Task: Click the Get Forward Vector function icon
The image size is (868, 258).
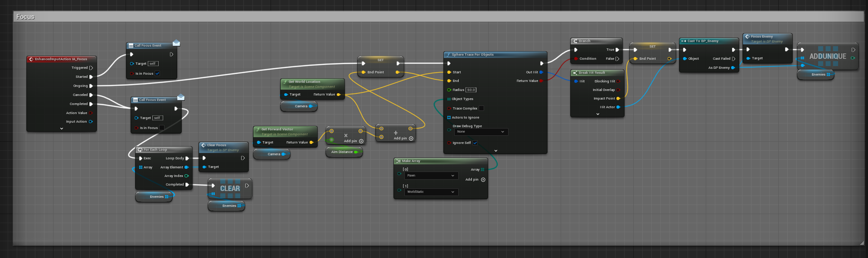Action: point(257,130)
